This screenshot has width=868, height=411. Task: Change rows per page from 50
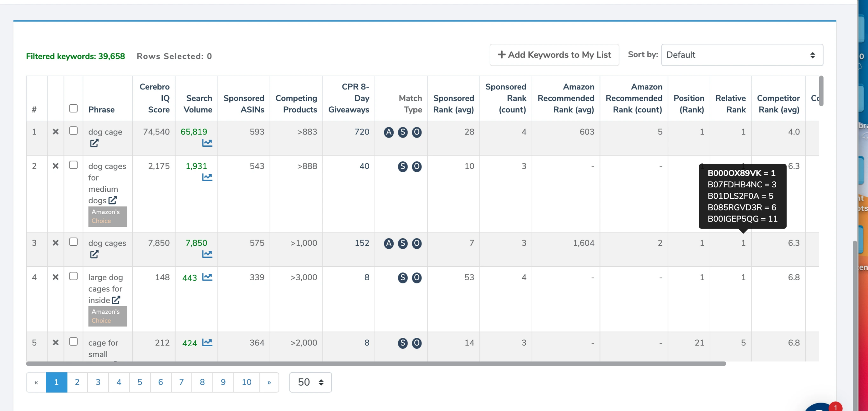pyautogui.click(x=310, y=382)
